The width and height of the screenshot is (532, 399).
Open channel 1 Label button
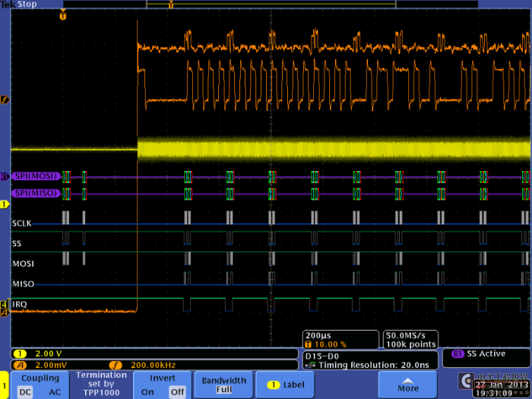point(285,385)
